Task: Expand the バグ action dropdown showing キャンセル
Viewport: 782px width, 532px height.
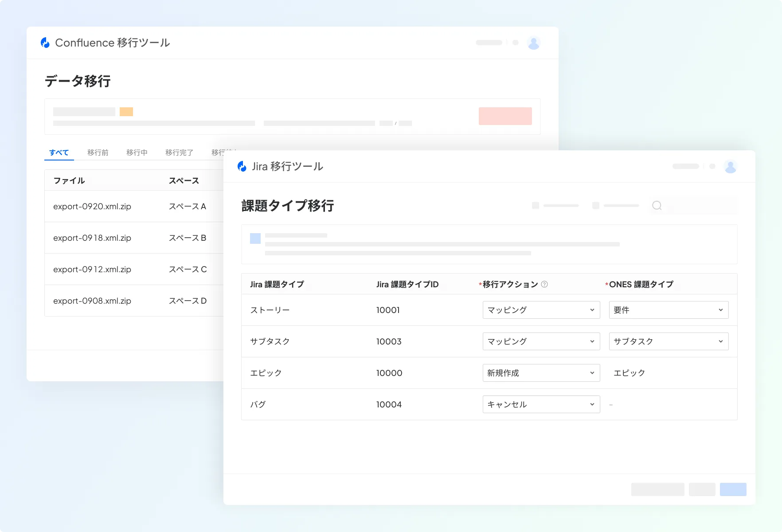Action: pyautogui.click(x=541, y=404)
